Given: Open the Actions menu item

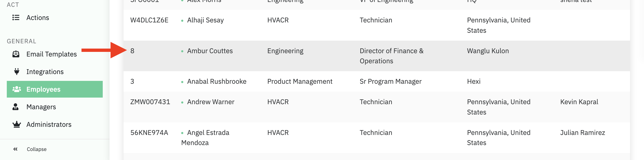Looking at the screenshot, I should [x=37, y=18].
